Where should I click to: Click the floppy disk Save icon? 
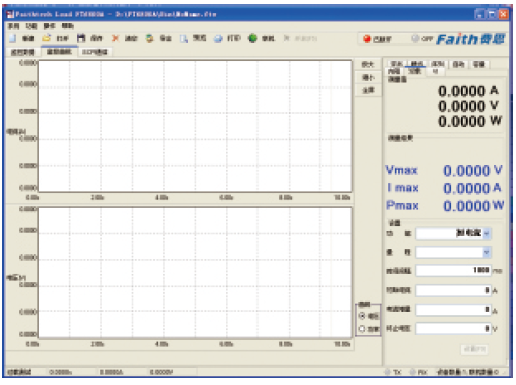pyautogui.click(x=81, y=38)
